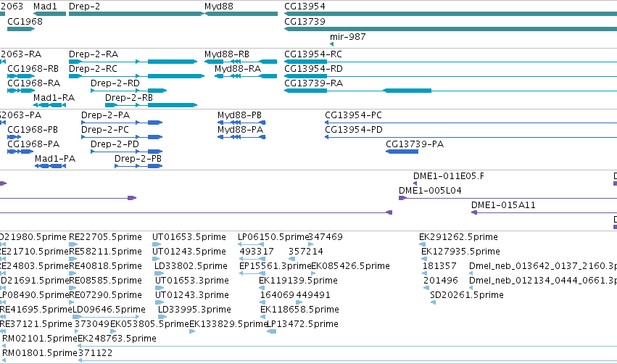The image size is (617, 364).
Task: Select the Myd88 gene feature
Action: tap(241, 14)
